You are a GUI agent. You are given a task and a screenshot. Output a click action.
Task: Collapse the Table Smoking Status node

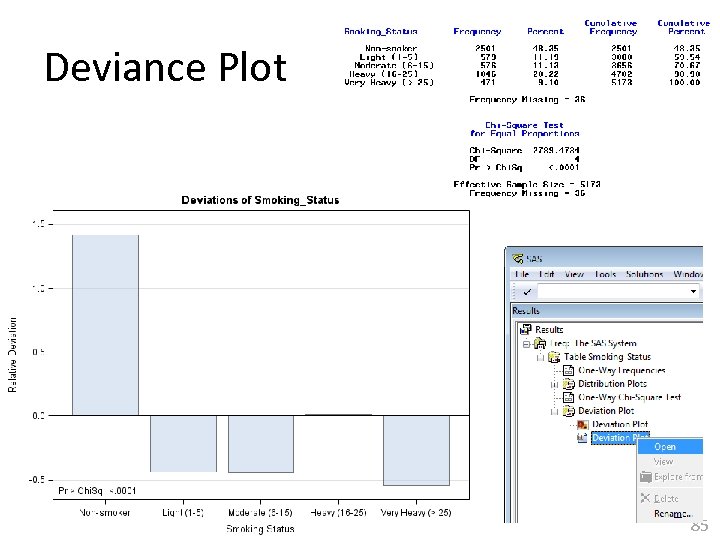[540, 357]
